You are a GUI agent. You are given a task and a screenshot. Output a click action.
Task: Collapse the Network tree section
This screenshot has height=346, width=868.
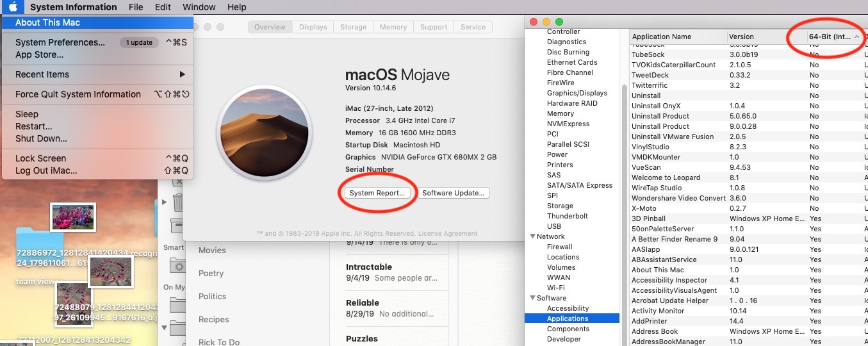tap(532, 236)
